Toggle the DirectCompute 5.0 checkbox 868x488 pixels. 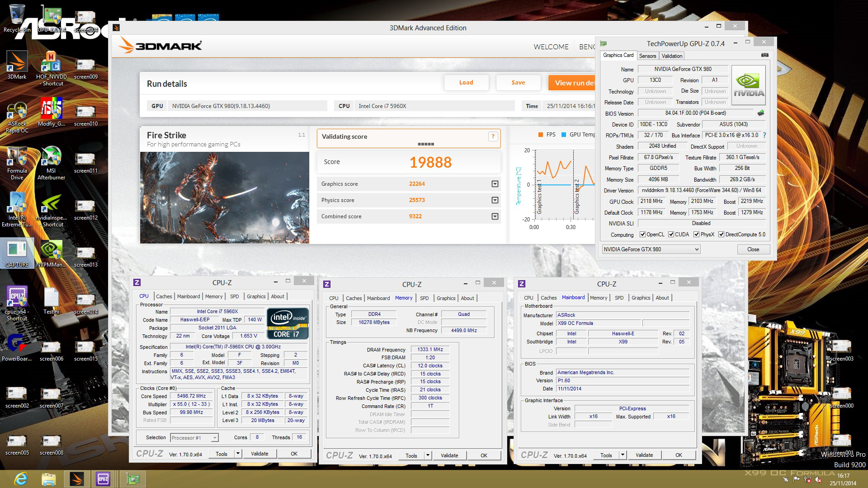722,235
